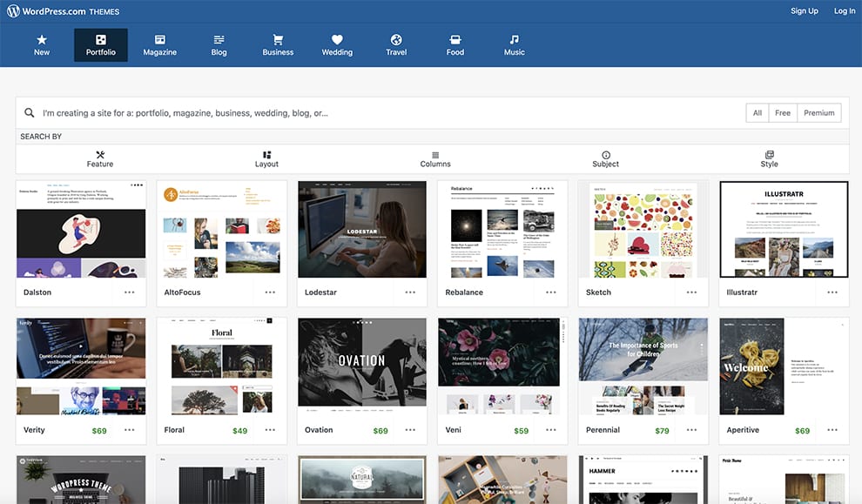
Task: Click the Veni $59 price
Action: click(522, 431)
